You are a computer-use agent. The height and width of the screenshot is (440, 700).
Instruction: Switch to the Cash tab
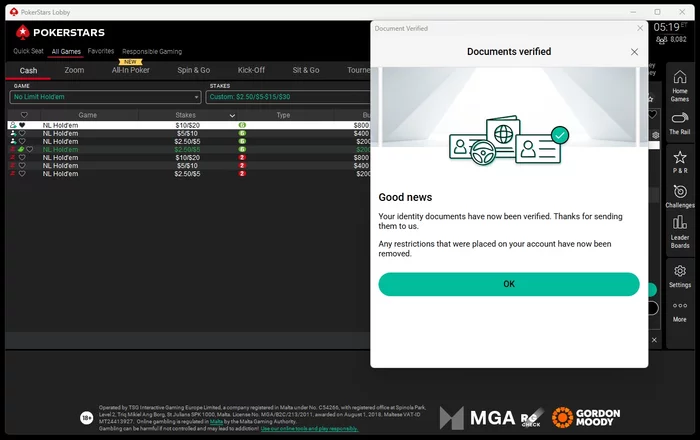point(28,71)
